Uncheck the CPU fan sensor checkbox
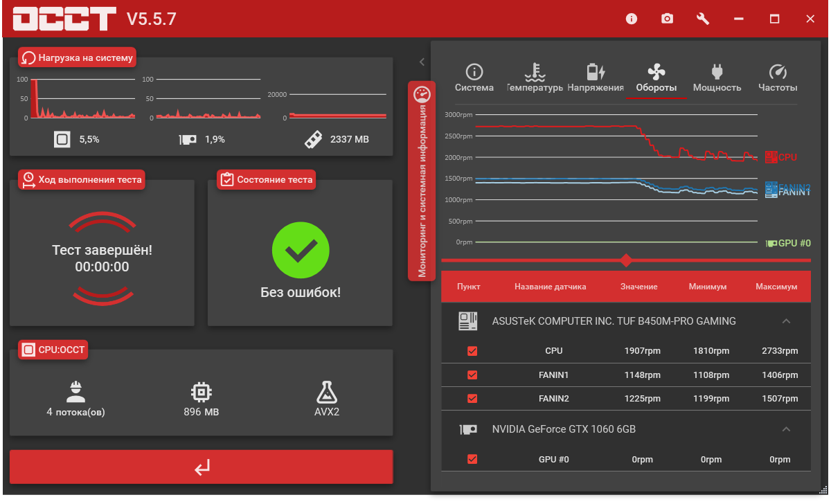This screenshot has height=504, width=831. tap(472, 351)
